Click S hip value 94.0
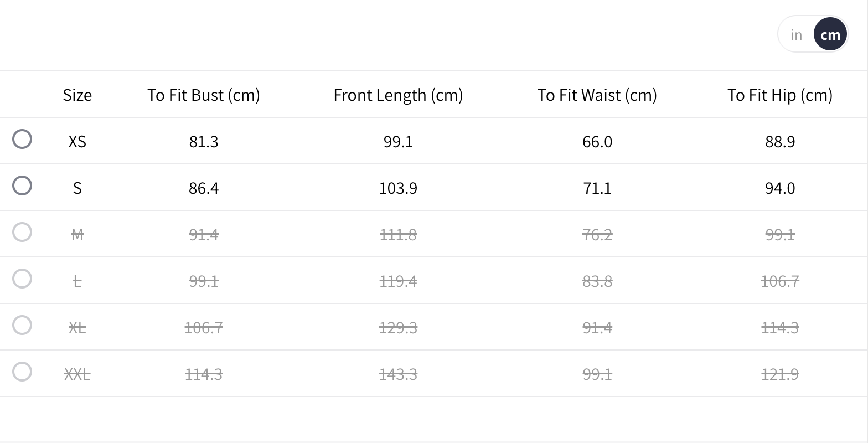The image size is (868, 443). pyautogui.click(x=780, y=188)
